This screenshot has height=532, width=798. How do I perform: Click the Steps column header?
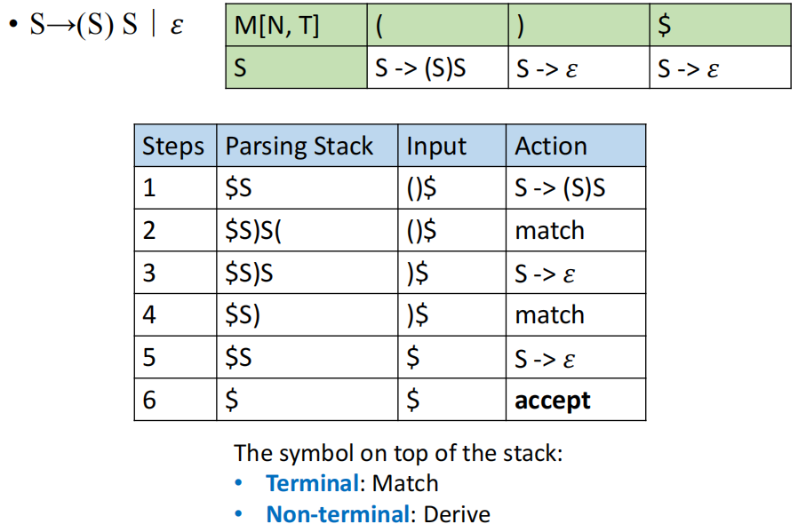pos(173,147)
